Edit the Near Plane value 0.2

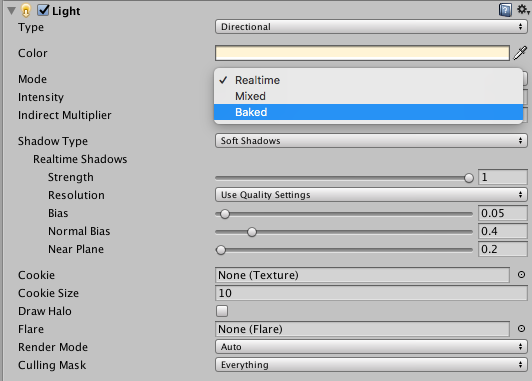click(502, 249)
